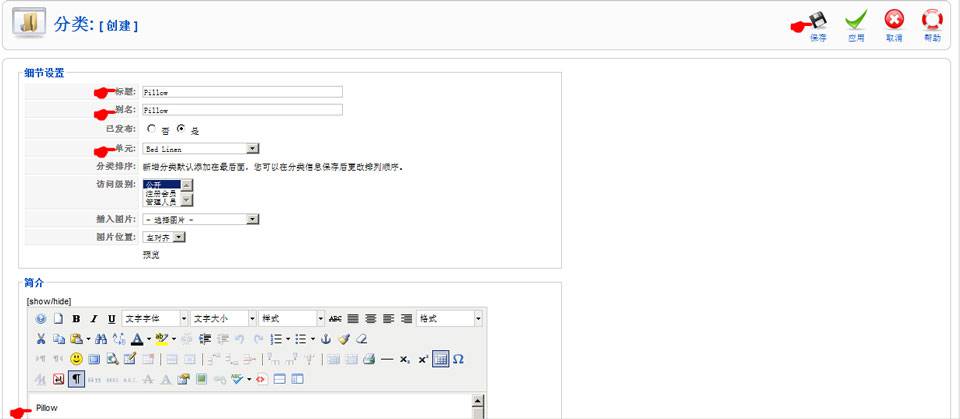The width and height of the screenshot is (960, 419).
Task: Select 注册会员 in access level list
Action: (x=162, y=193)
